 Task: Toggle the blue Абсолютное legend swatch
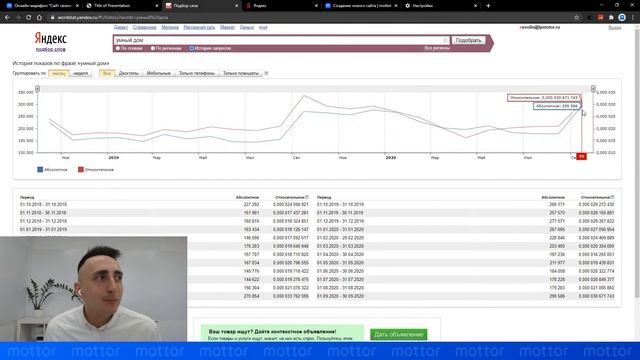click(40, 169)
